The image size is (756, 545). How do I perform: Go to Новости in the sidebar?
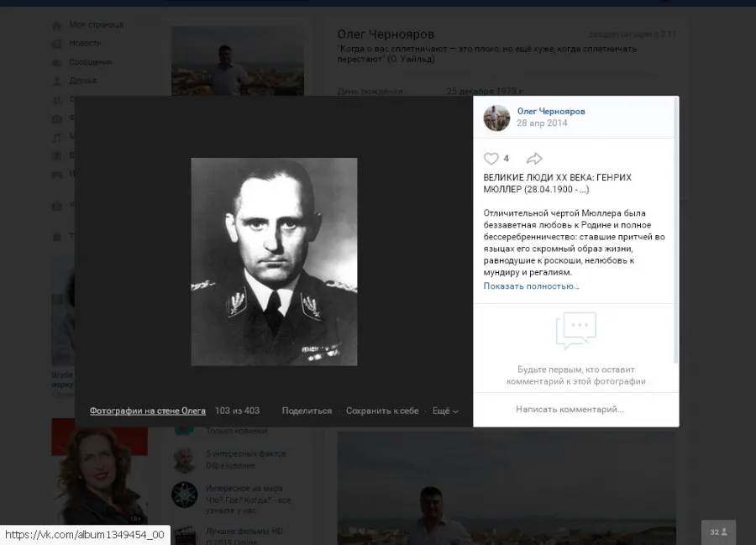[x=85, y=43]
